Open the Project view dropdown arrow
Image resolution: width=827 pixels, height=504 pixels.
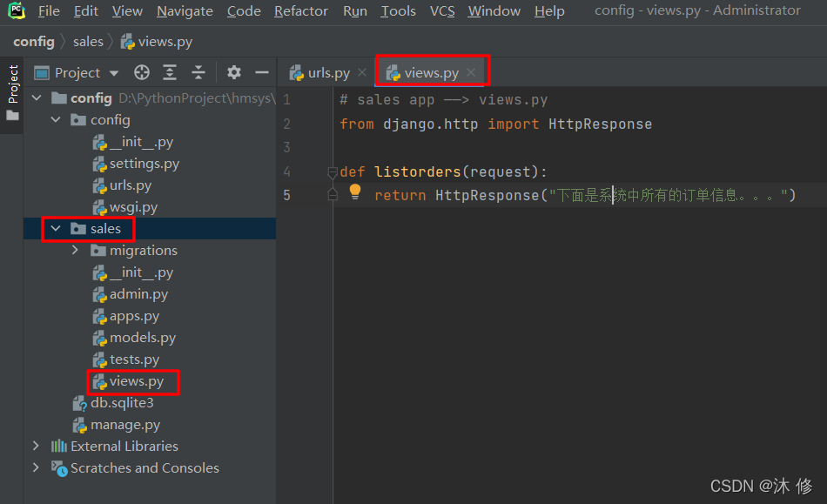tap(114, 73)
